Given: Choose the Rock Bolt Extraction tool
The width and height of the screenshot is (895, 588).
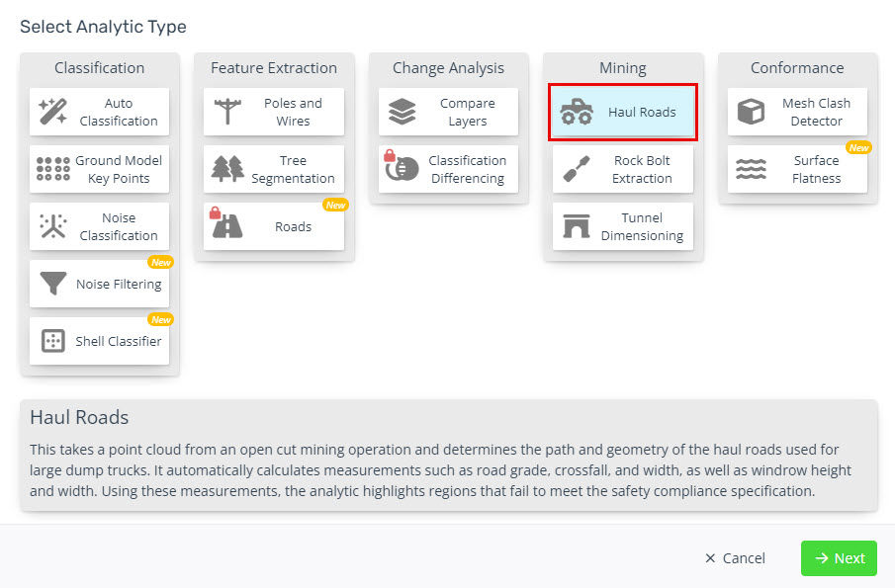Looking at the screenshot, I should (x=622, y=169).
